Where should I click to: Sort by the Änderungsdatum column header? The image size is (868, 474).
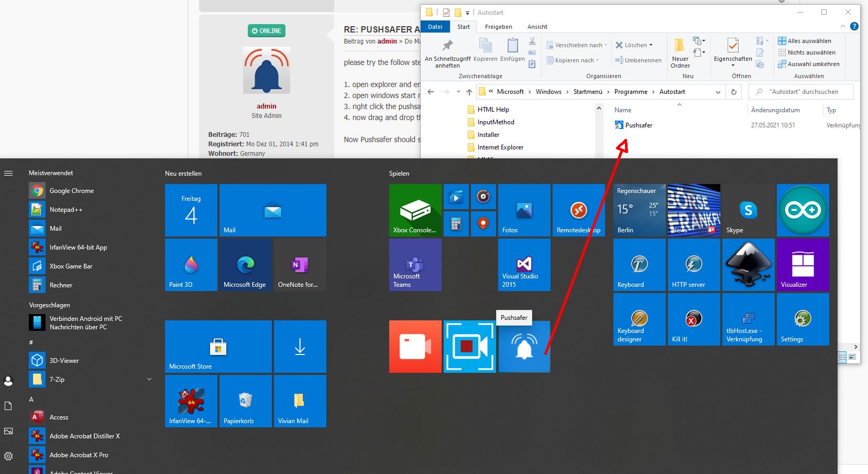click(775, 110)
